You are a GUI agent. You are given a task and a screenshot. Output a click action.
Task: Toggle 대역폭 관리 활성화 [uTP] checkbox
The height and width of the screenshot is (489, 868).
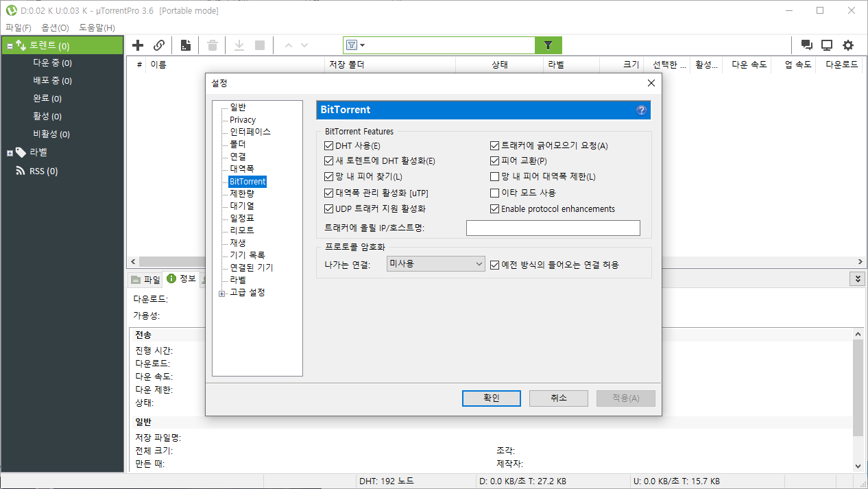tap(328, 193)
